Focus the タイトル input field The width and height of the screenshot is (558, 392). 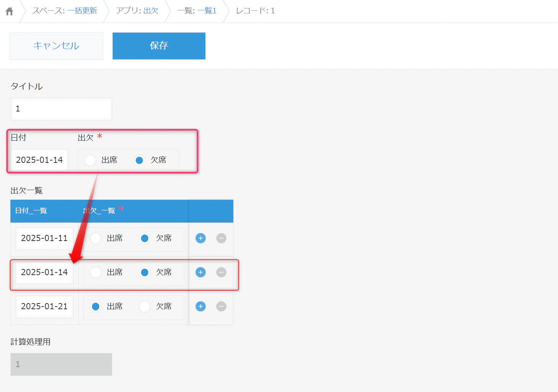[x=61, y=109]
